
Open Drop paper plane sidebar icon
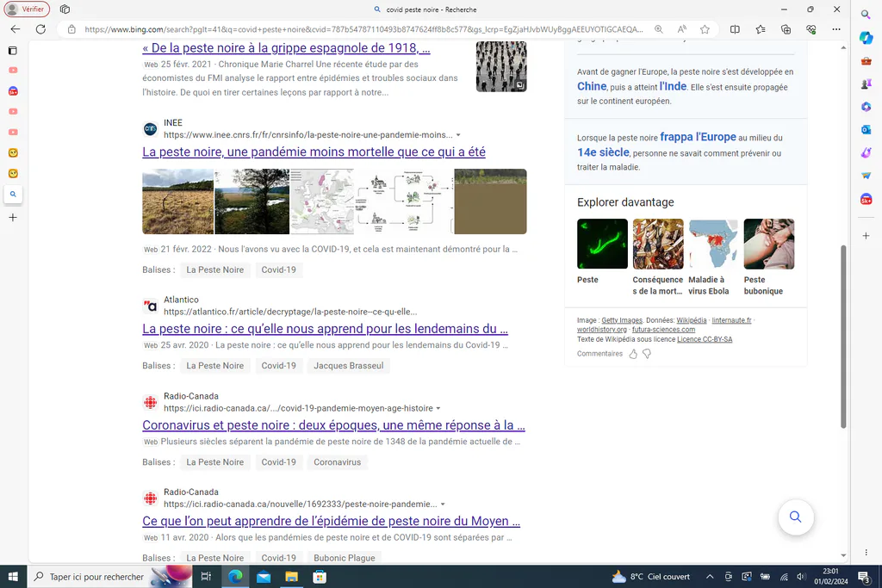click(x=866, y=176)
